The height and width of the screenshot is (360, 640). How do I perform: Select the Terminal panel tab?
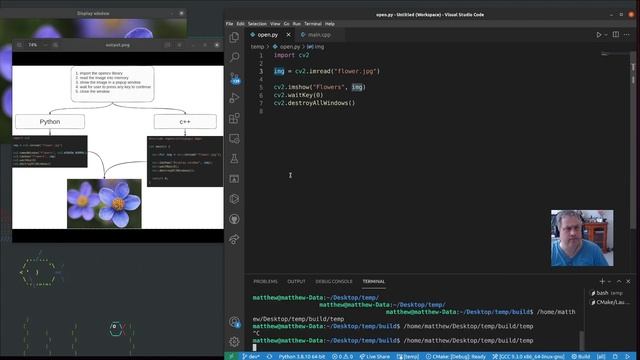[x=373, y=281]
